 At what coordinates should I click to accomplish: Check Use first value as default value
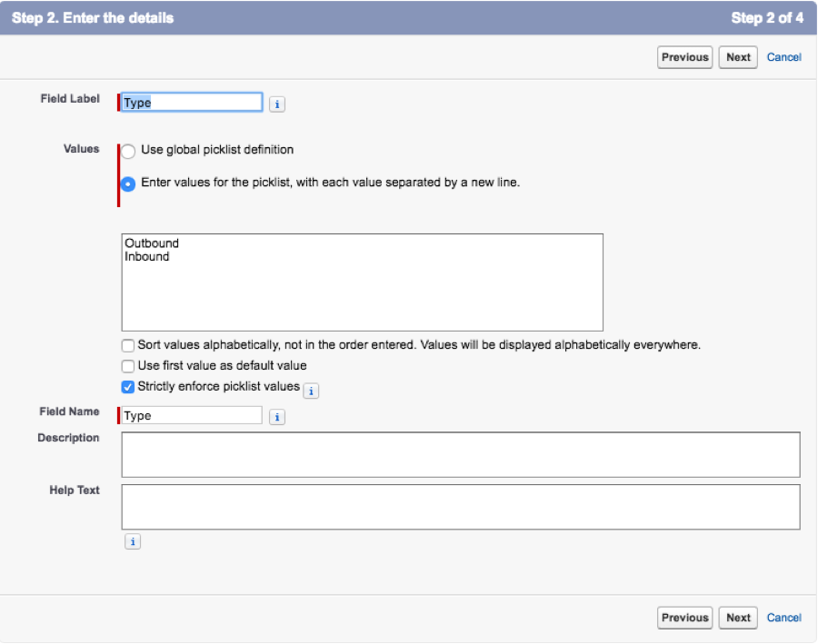[128, 366]
